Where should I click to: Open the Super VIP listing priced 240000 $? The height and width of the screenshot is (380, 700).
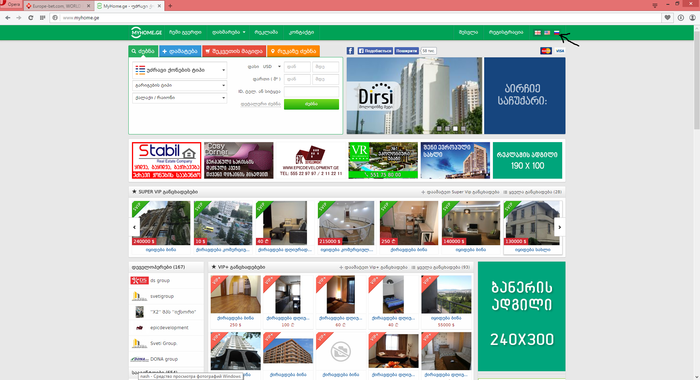tap(161, 227)
